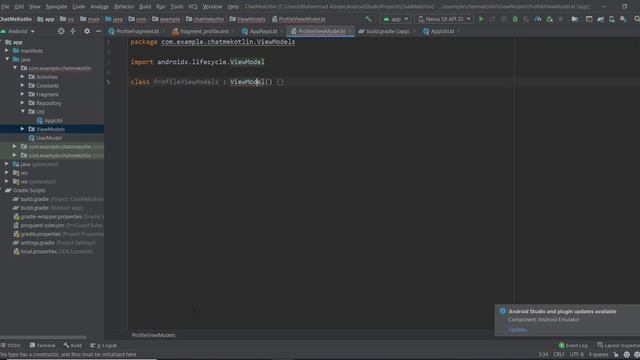The width and height of the screenshot is (640, 360).
Task: Click the chatmekotlin breadcrumb in navigation bar
Action: 205,19
